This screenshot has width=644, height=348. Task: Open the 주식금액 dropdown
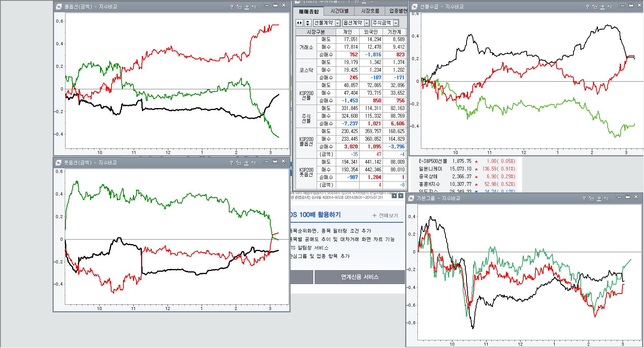coord(385,23)
